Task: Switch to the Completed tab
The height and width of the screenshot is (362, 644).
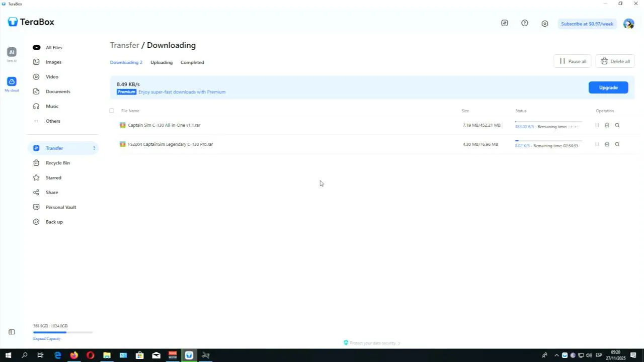Action: pos(192,62)
